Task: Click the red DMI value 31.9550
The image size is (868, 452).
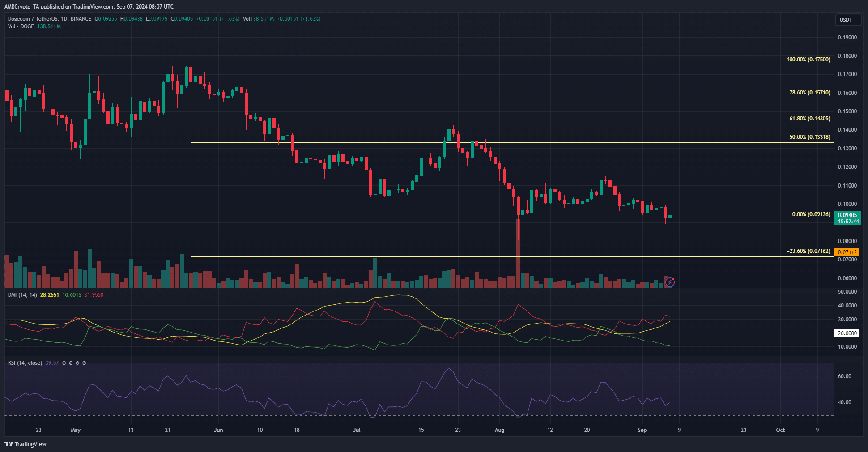Action: click(94, 295)
